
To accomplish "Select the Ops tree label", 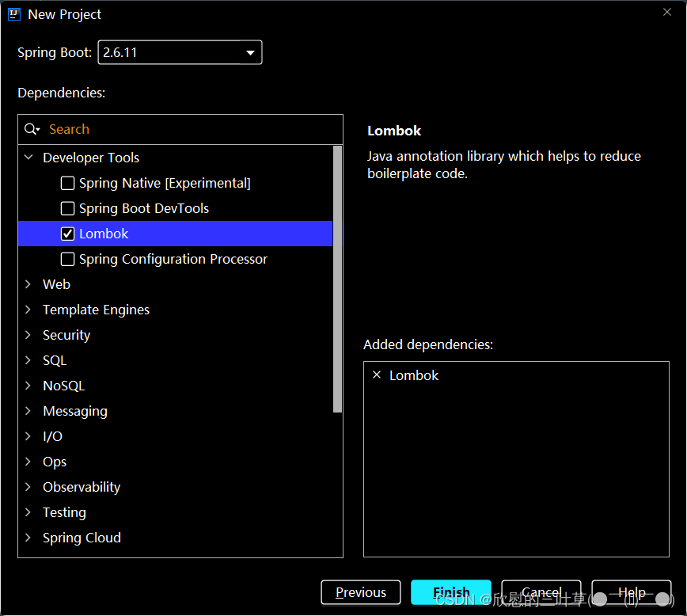I will 55,462.
